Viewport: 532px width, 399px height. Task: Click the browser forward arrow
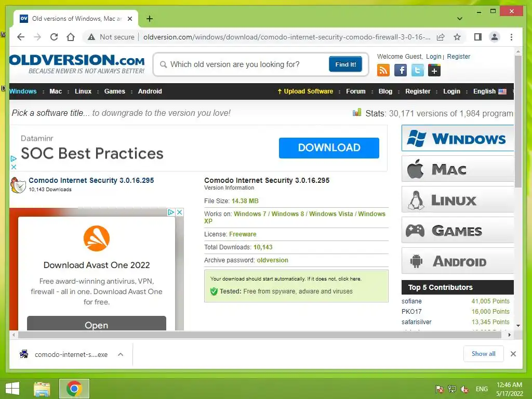coord(37,37)
